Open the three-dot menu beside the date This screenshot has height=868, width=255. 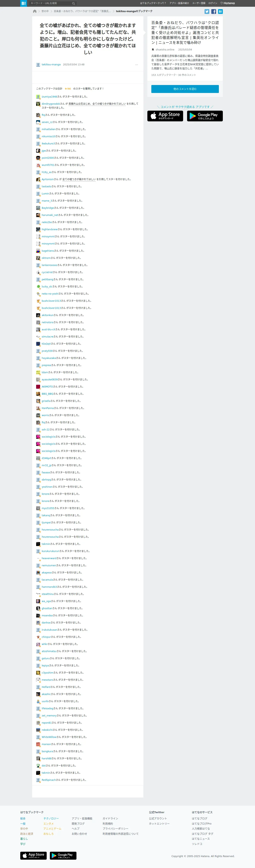point(136,65)
